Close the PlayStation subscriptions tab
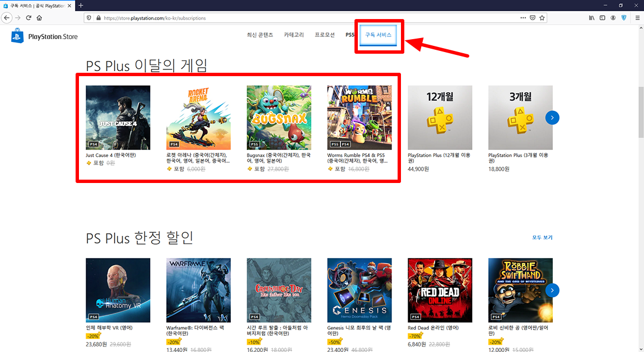 tap(69, 6)
